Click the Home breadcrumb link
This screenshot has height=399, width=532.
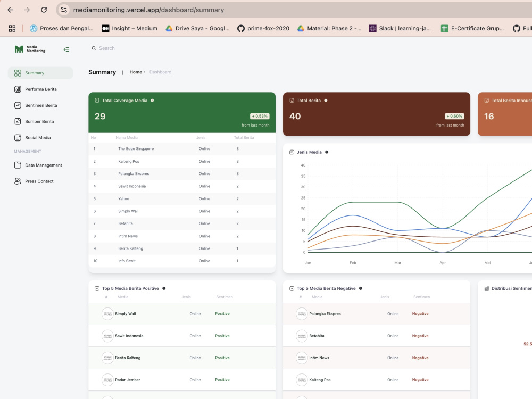coord(136,72)
